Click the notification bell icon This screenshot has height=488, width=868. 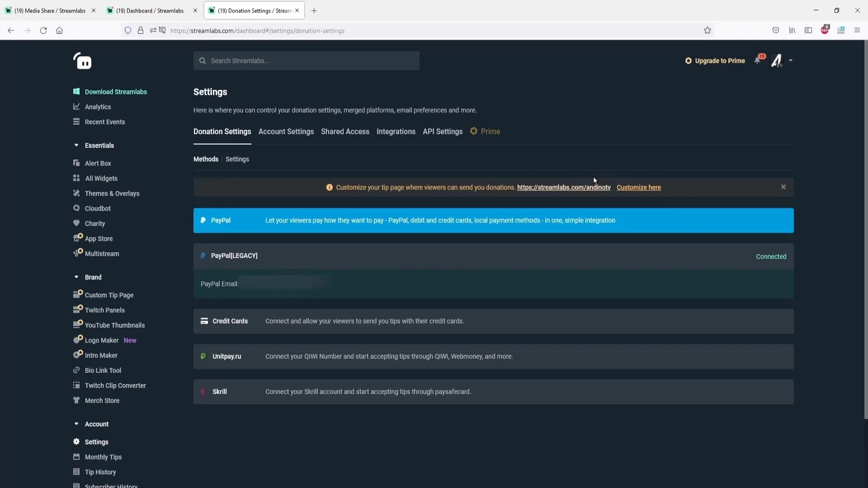758,60
